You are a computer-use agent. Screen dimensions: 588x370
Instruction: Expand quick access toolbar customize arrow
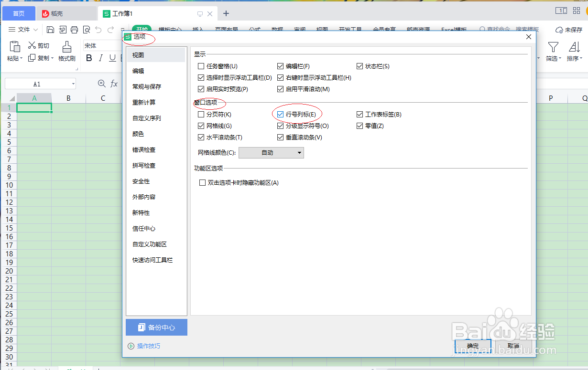point(123,30)
